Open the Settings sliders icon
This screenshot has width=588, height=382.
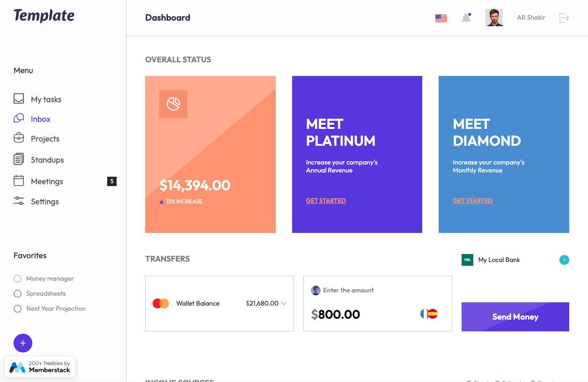click(18, 201)
